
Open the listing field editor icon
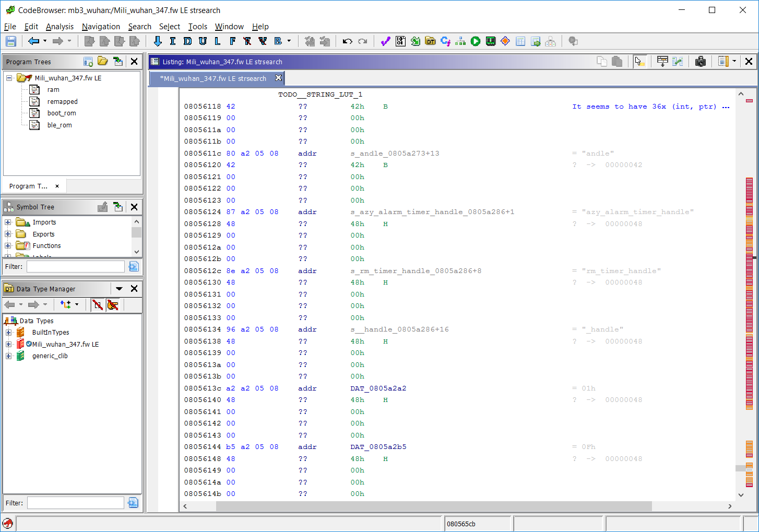[x=662, y=62]
